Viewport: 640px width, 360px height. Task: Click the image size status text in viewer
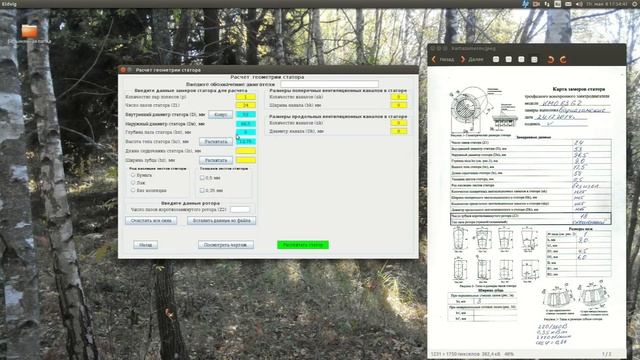tap(472, 354)
